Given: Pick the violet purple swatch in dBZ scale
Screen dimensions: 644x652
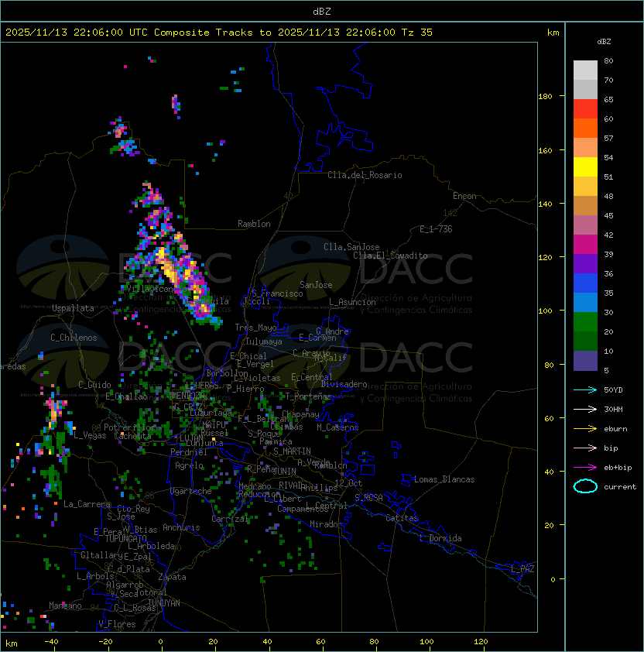Looking at the screenshot, I should click(x=585, y=264).
